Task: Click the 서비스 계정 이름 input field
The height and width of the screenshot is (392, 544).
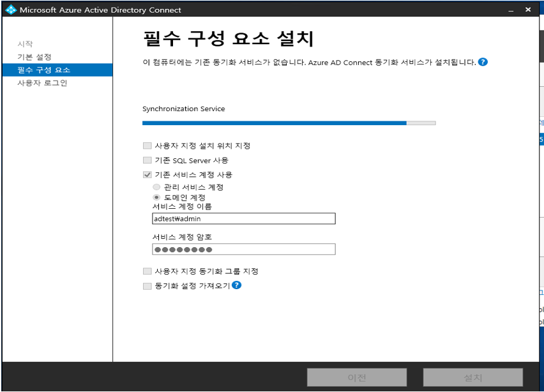Action: point(243,218)
